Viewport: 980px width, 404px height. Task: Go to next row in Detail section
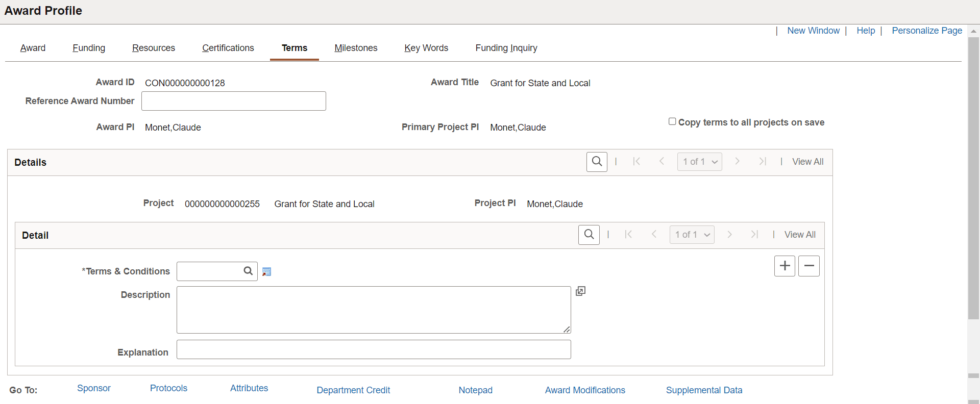click(x=729, y=235)
